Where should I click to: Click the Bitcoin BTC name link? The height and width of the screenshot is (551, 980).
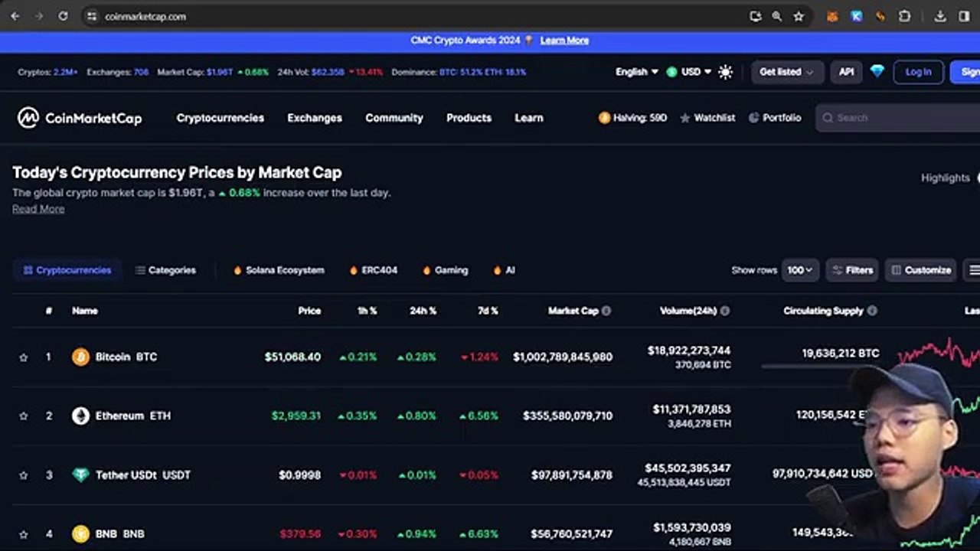(126, 357)
